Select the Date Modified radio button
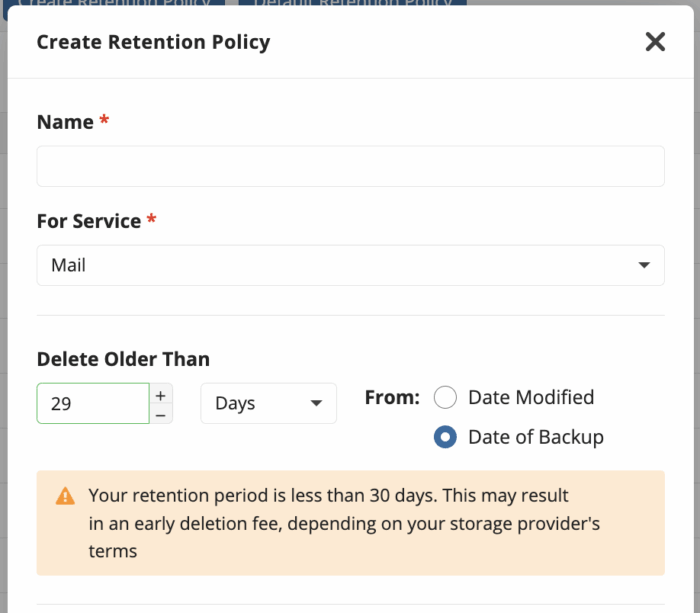The image size is (700, 613). [x=445, y=397]
